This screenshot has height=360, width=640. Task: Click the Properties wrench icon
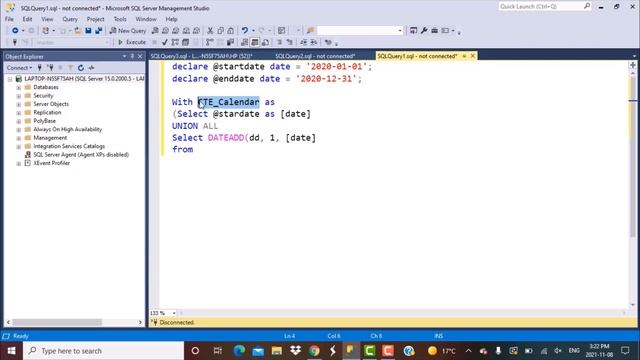(x=424, y=31)
